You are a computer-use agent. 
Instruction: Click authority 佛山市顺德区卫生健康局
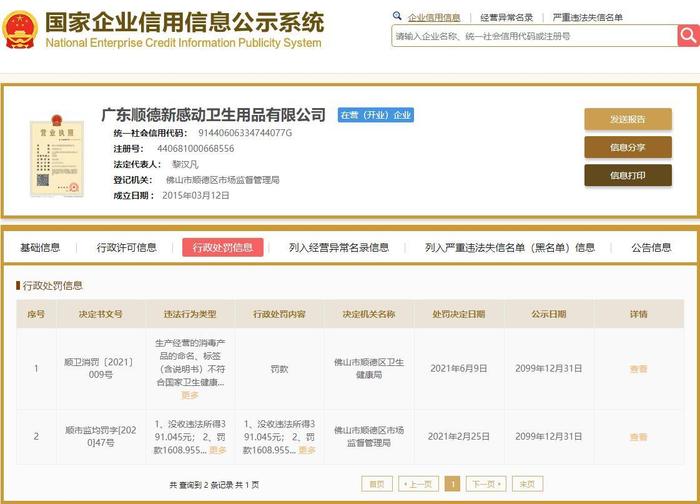[x=369, y=368]
